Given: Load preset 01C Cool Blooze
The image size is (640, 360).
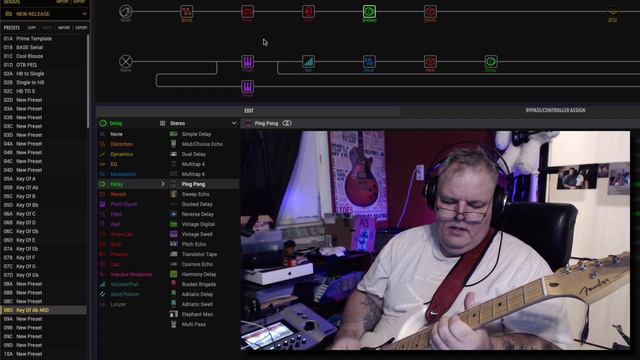Looking at the screenshot, I should click(29, 56).
